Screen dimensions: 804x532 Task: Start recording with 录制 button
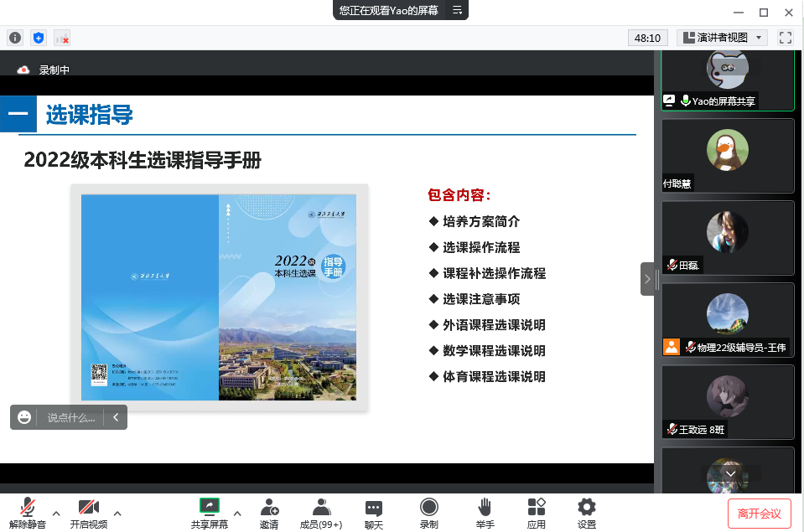[429, 513]
